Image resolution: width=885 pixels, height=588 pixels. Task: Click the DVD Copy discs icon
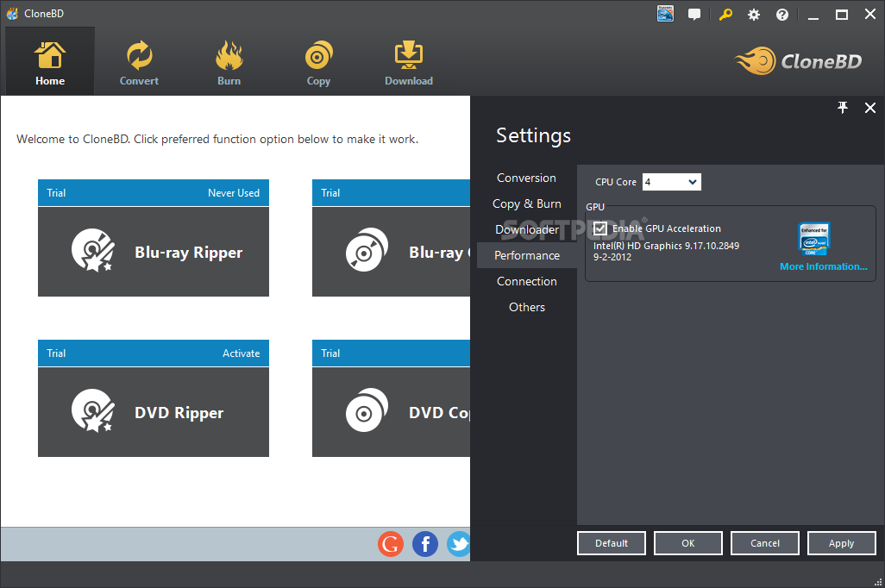(x=367, y=410)
